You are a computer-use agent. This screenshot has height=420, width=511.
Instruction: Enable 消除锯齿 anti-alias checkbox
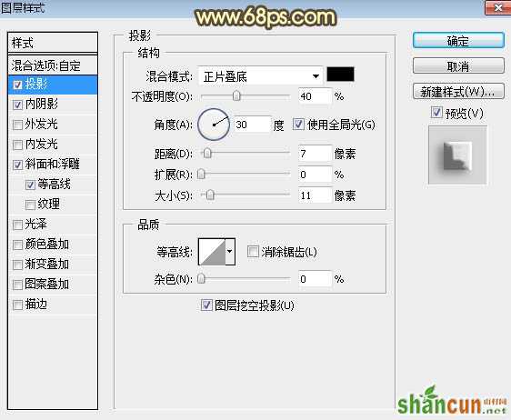pos(253,252)
